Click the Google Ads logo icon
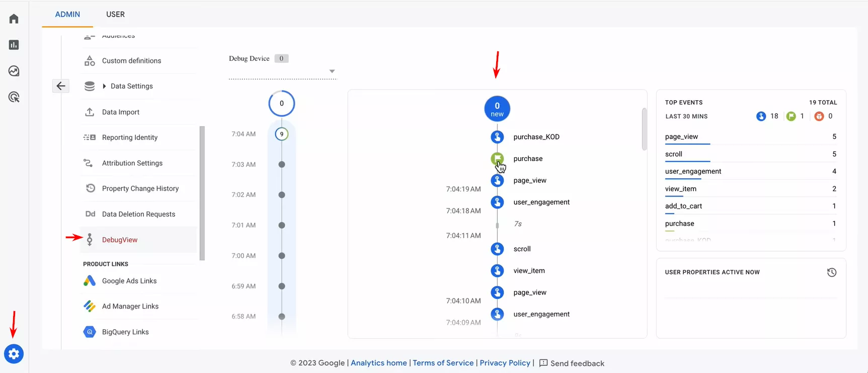The height and width of the screenshot is (373, 868). 90,281
